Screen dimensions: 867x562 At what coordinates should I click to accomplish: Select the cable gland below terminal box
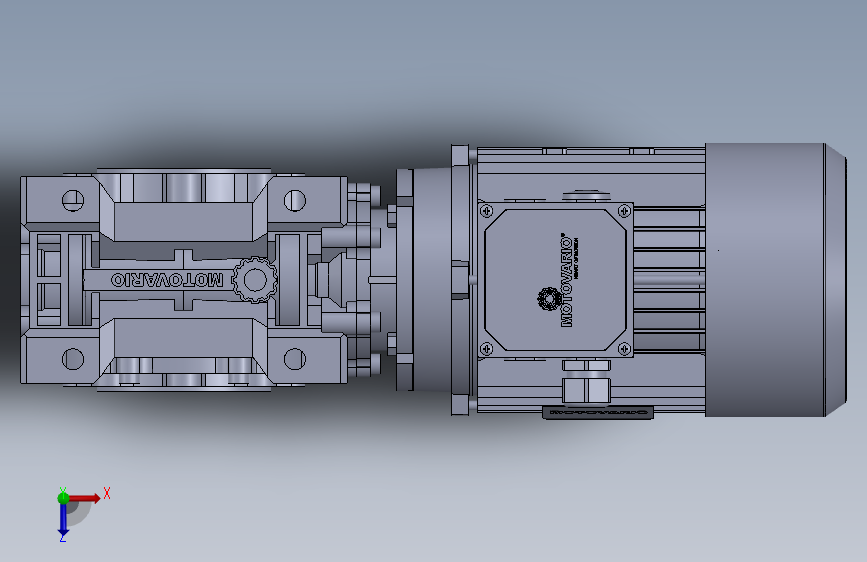pos(587,382)
